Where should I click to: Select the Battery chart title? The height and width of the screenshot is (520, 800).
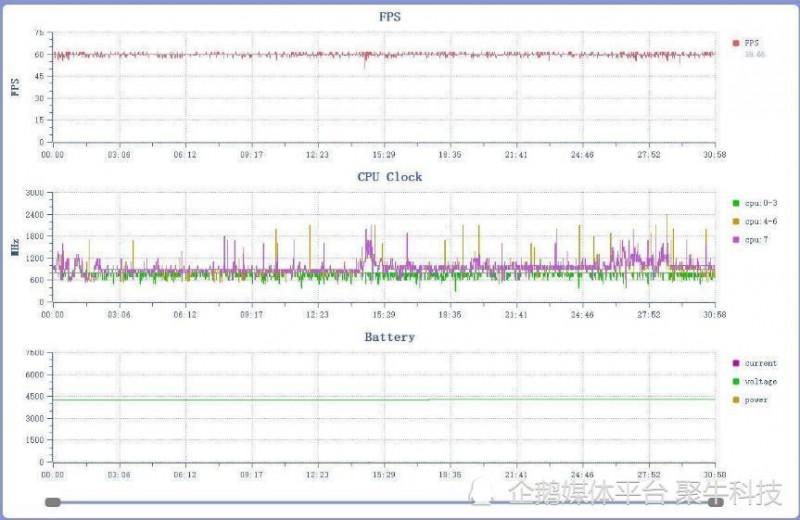coord(390,337)
